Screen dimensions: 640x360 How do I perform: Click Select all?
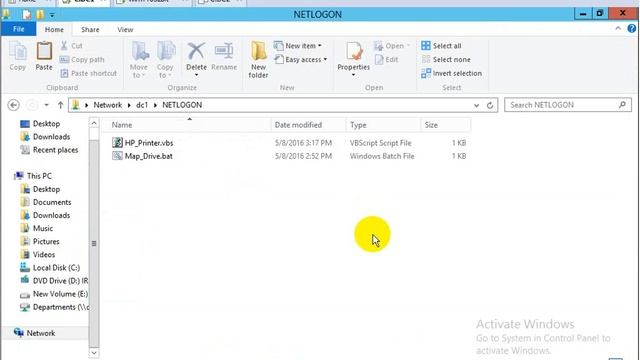click(x=441, y=46)
